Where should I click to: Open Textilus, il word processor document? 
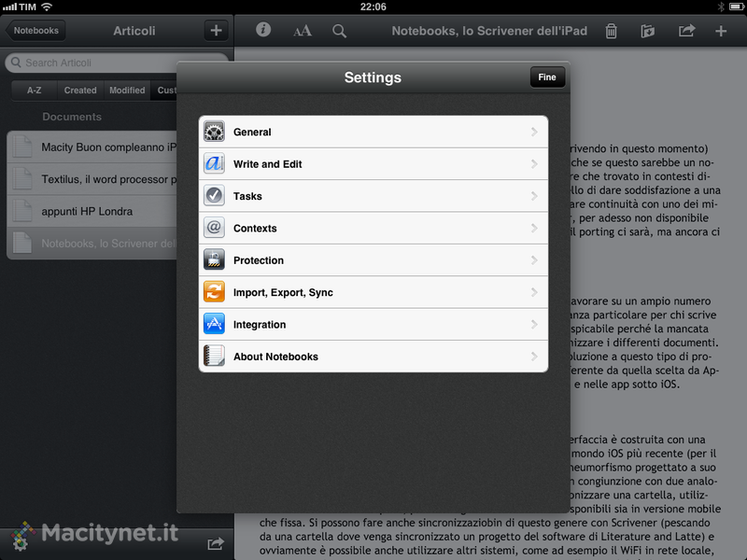92,179
